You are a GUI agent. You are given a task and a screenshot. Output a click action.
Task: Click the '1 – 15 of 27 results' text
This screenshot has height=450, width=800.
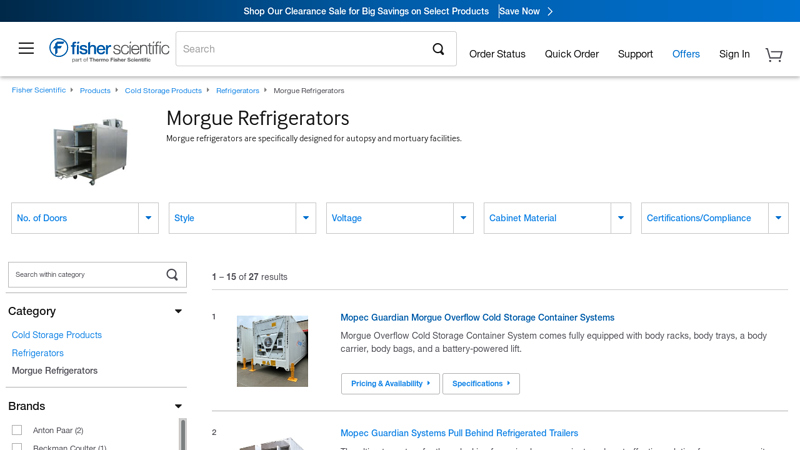249,277
